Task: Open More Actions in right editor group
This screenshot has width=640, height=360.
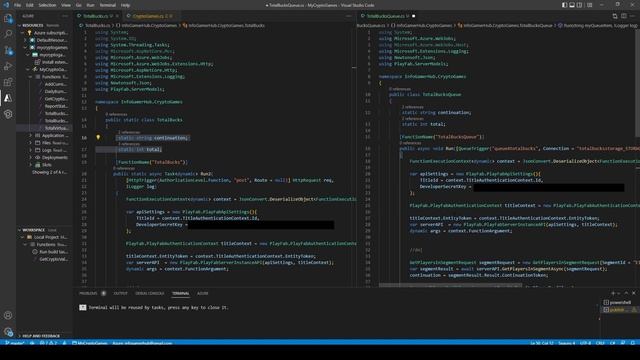Action: pyautogui.click(x=633, y=16)
